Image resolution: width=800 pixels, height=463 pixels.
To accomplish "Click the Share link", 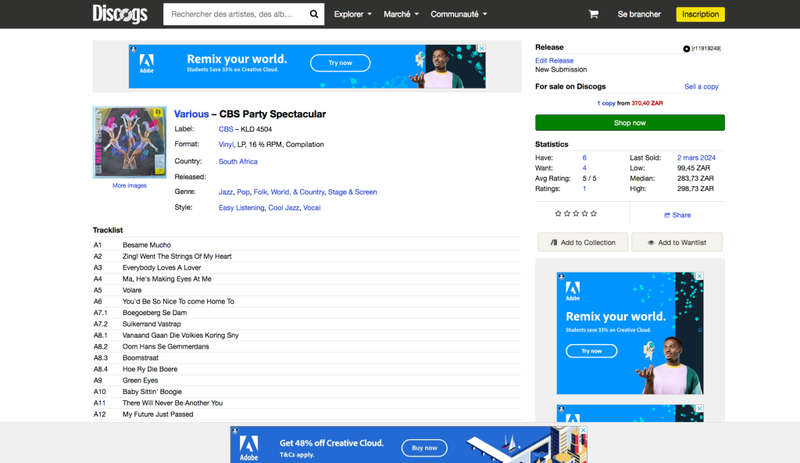I will (x=677, y=215).
